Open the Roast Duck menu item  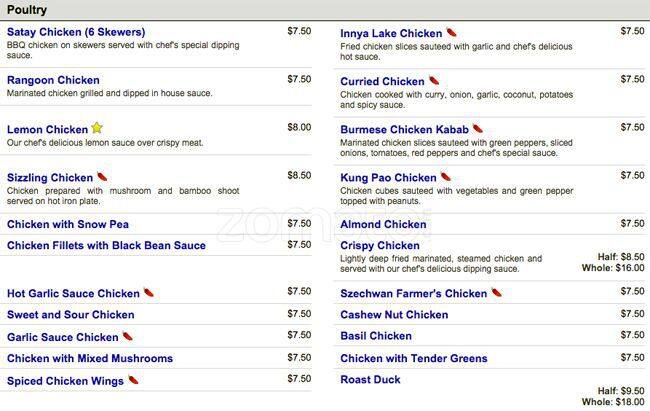point(370,380)
